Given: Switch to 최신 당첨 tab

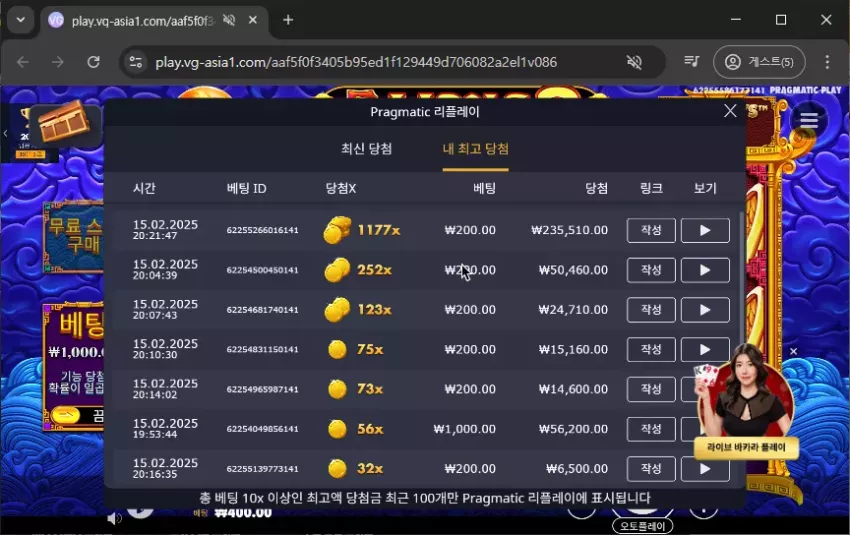Looking at the screenshot, I should (366, 149).
